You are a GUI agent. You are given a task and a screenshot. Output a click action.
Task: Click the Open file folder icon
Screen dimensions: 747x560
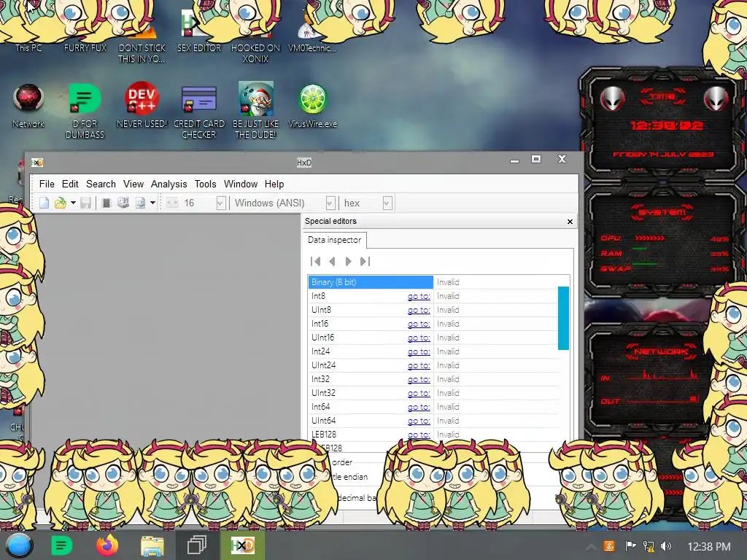61,203
